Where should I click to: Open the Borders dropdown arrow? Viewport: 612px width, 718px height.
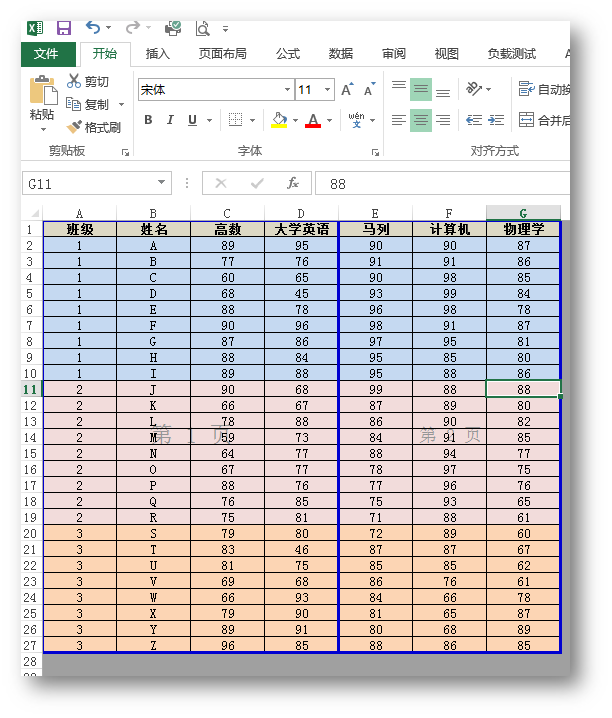252,120
